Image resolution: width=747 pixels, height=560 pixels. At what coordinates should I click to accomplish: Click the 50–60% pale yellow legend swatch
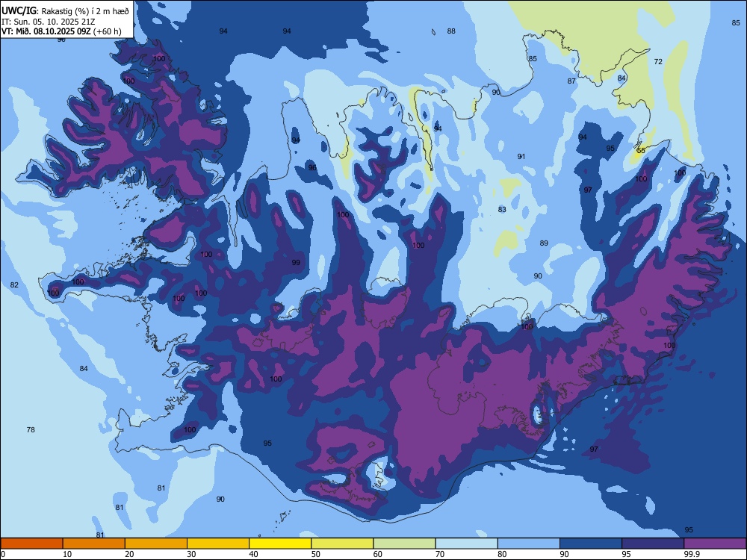click(x=342, y=544)
